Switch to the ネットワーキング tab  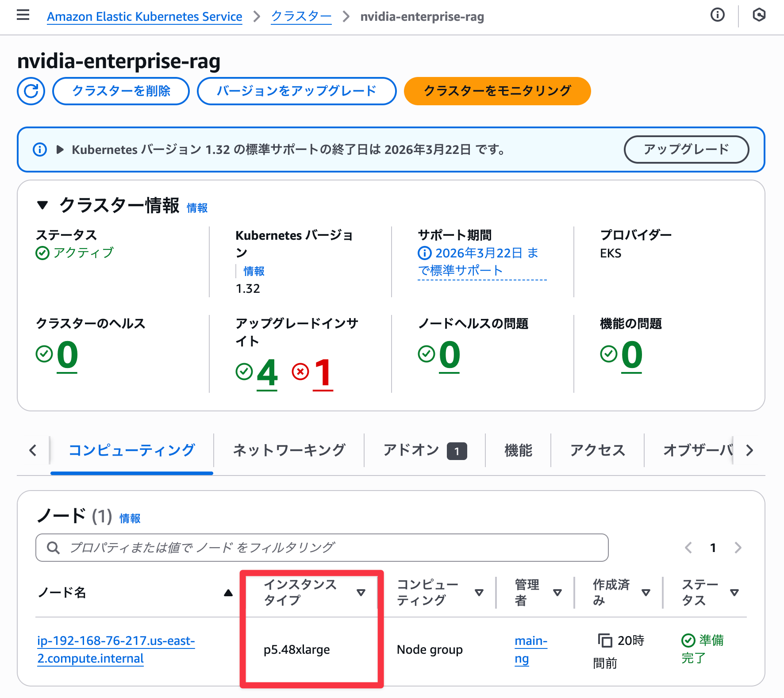pos(289,450)
